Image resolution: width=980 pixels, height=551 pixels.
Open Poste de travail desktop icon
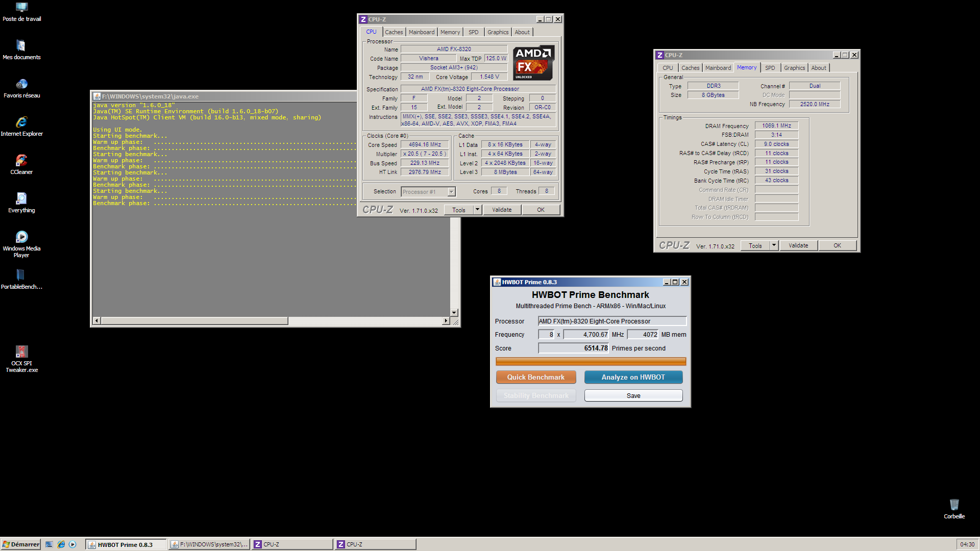click(x=21, y=12)
